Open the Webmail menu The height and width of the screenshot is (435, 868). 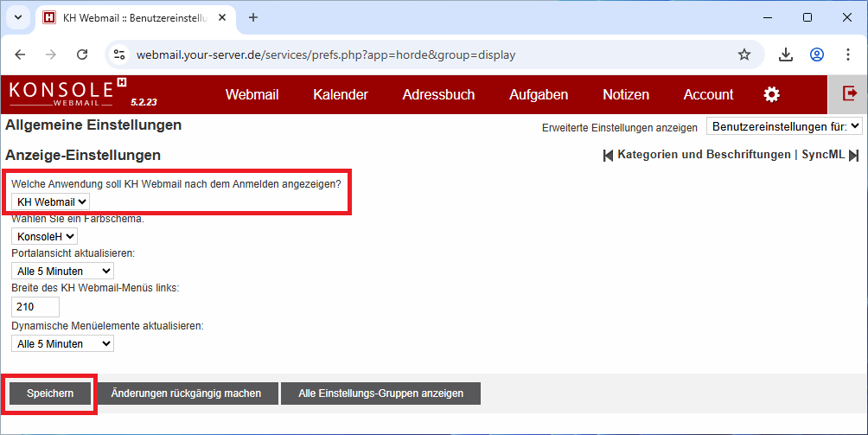(x=252, y=94)
